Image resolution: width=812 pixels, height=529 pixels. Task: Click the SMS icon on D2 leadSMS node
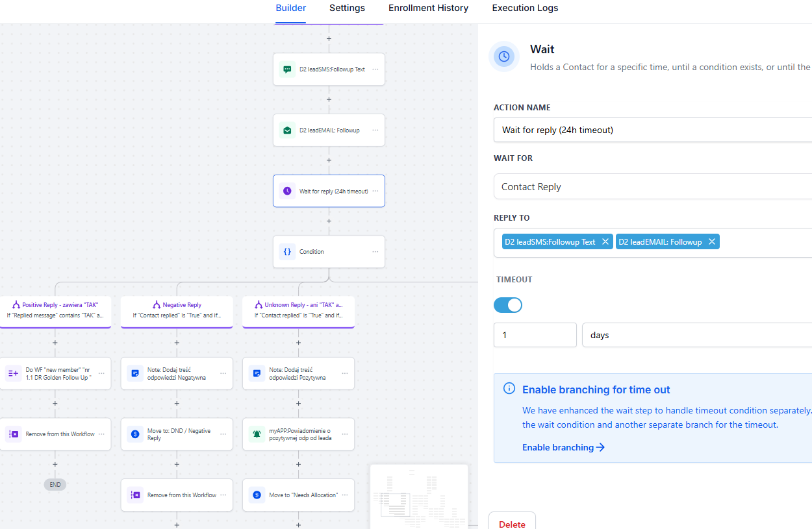[x=287, y=69]
